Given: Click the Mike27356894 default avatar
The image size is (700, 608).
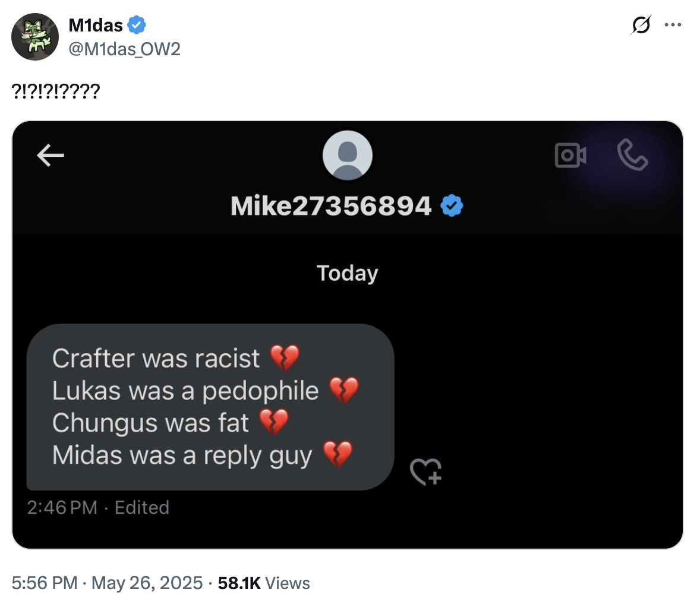Looking at the screenshot, I should [x=347, y=155].
